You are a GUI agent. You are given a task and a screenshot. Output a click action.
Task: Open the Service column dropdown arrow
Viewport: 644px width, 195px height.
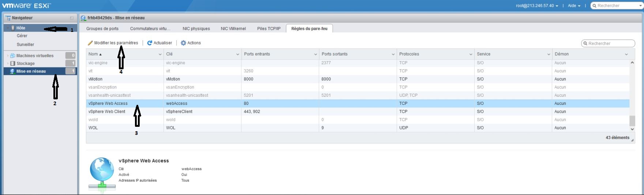(549, 54)
